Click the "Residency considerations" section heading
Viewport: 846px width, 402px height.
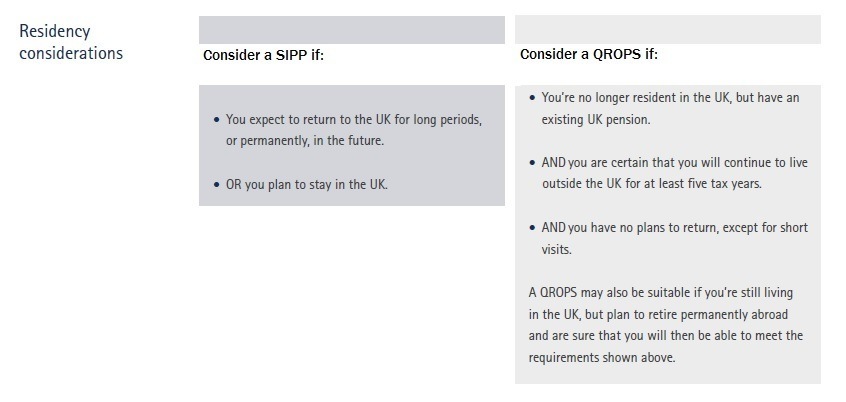(71, 42)
